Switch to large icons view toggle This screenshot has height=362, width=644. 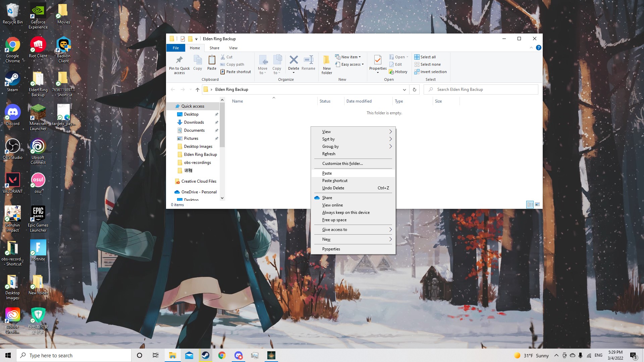[x=537, y=204]
